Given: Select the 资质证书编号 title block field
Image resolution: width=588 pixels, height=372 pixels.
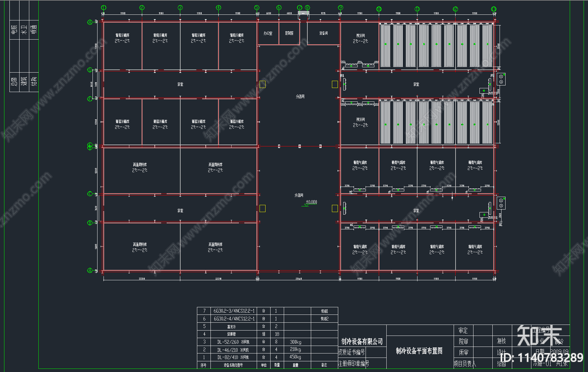Looking at the screenshot, I should point(352,352).
